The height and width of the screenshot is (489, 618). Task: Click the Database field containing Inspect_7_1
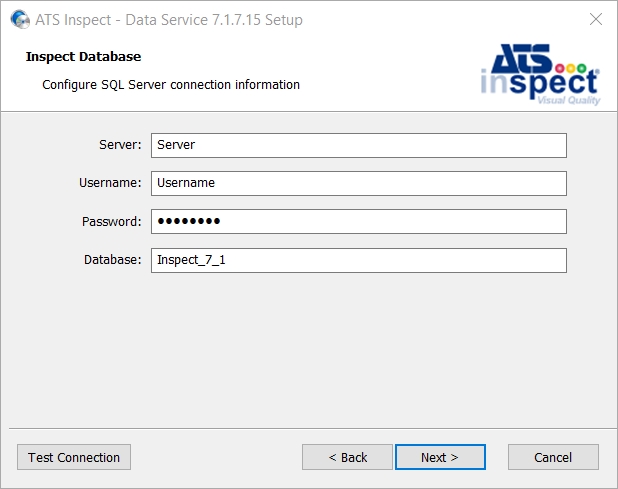coord(359,260)
